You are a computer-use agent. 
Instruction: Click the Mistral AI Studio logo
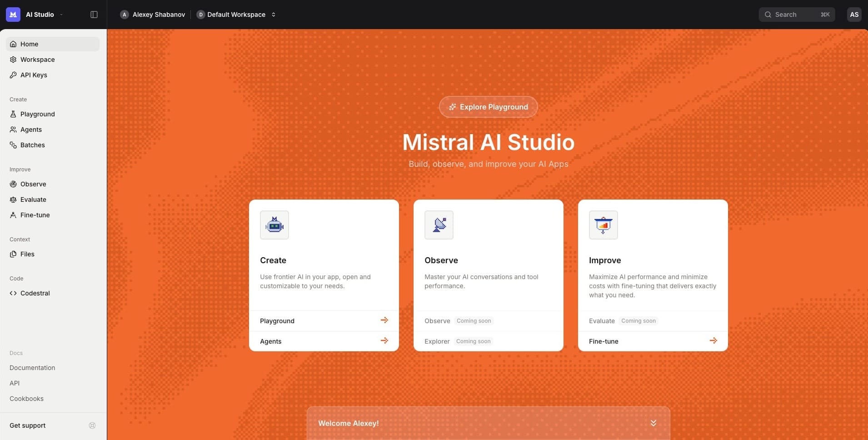tap(13, 14)
